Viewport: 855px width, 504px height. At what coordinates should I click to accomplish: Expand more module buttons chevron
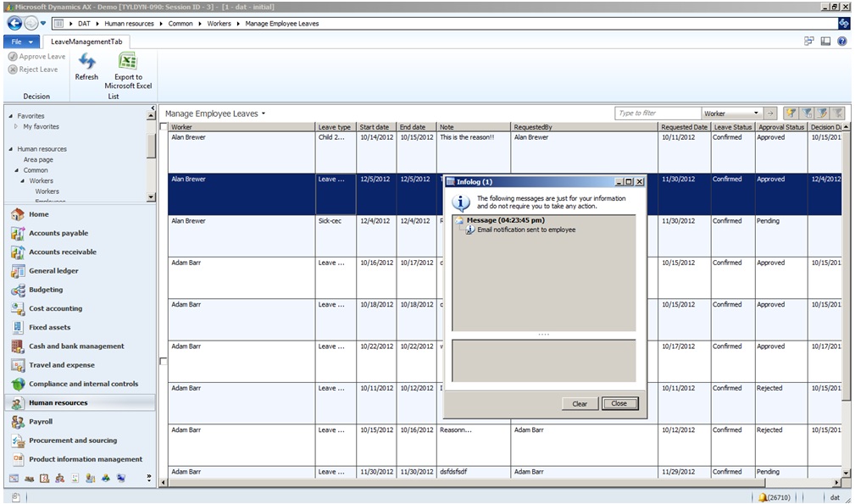[x=149, y=478]
